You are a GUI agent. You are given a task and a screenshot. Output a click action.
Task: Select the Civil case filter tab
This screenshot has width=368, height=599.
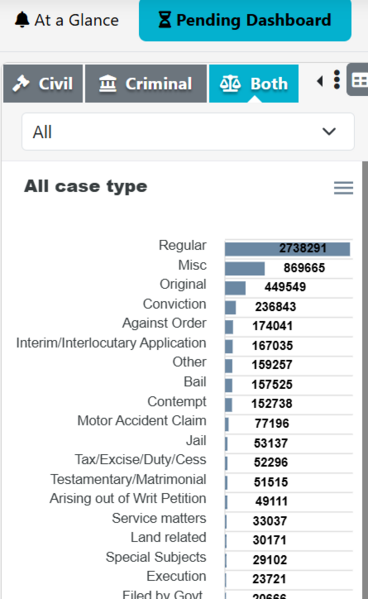[x=43, y=84]
